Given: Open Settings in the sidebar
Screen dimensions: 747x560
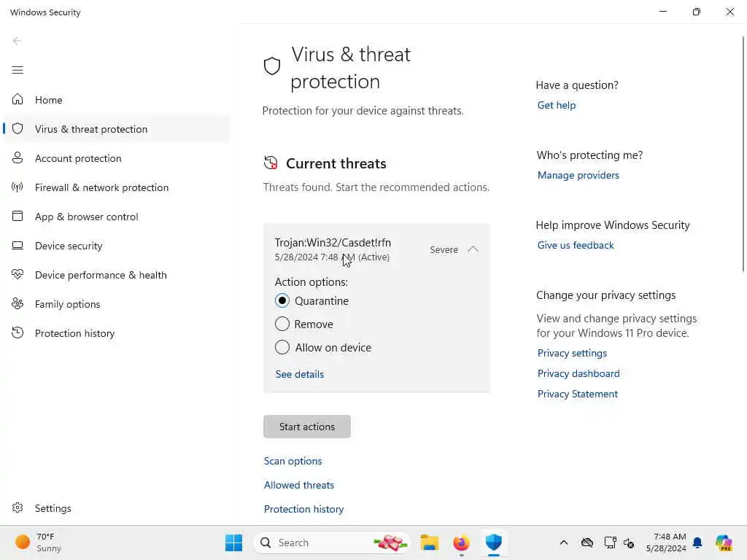Looking at the screenshot, I should click(117, 508).
